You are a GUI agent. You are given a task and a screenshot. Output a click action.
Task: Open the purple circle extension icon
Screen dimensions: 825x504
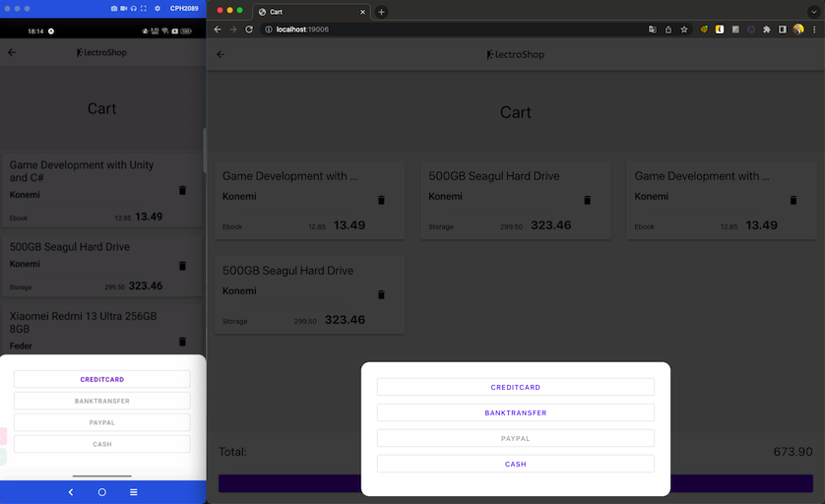[751, 30]
